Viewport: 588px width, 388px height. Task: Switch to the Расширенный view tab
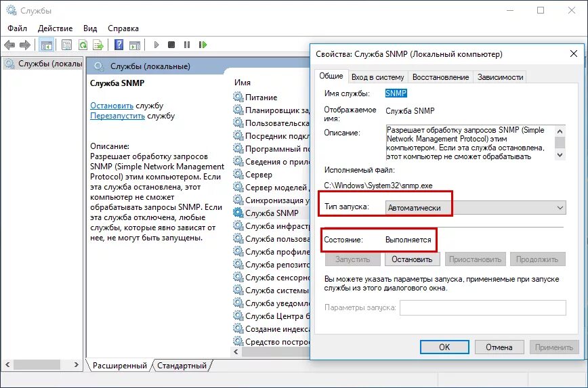pyautogui.click(x=120, y=366)
